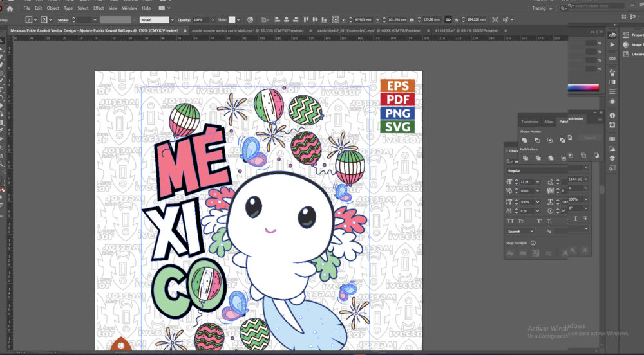Open the Effect menu
This screenshot has height=355, width=644.
pyautogui.click(x=99, y=8)
